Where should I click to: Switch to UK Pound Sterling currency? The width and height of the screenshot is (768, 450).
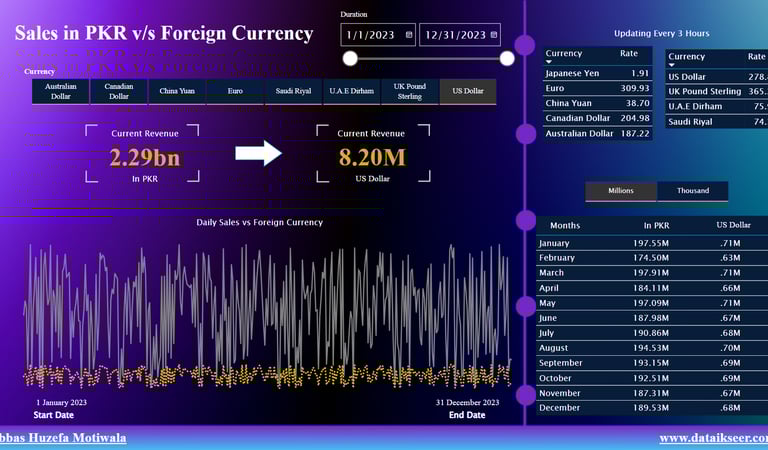pyautogui.click(x=409, y=91)
